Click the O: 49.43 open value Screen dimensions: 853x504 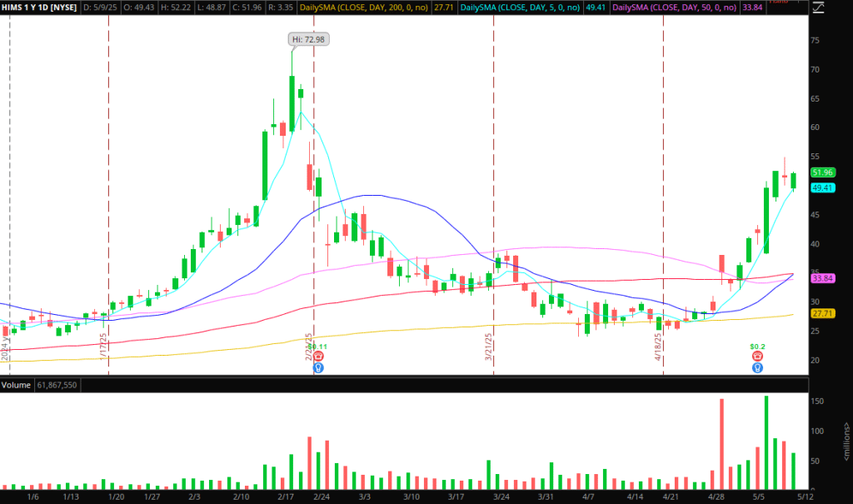tap(139, 7)
